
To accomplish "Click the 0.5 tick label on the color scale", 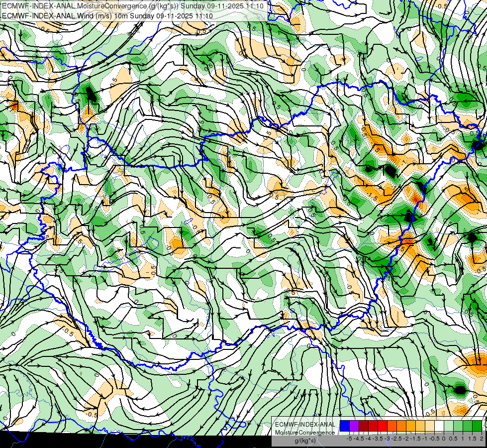I will [x=453, y=439].
